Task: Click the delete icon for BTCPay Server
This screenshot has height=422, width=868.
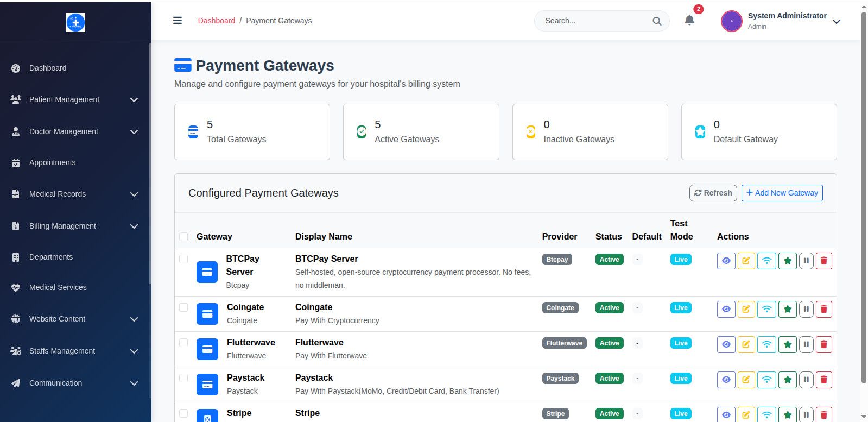Action: point(823,261)
